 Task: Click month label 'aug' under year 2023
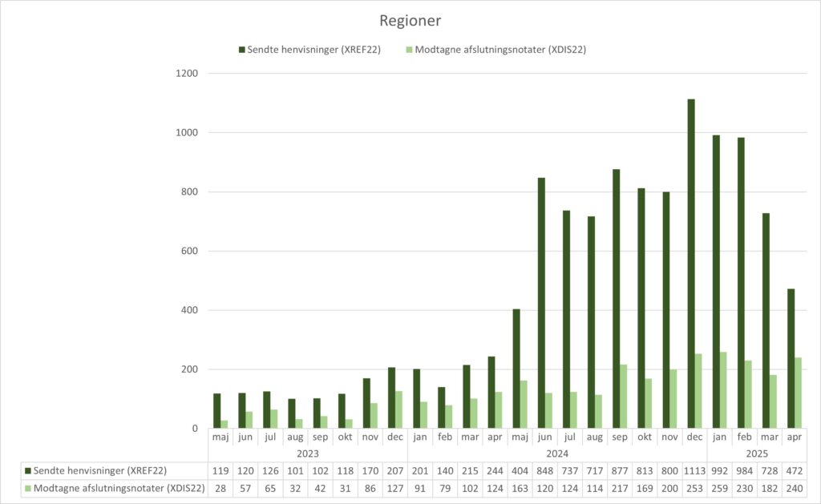tap(295, 437)
